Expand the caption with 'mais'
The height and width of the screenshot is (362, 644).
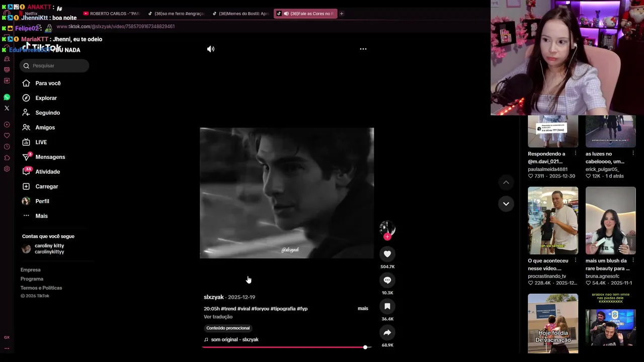pos(363,308)
